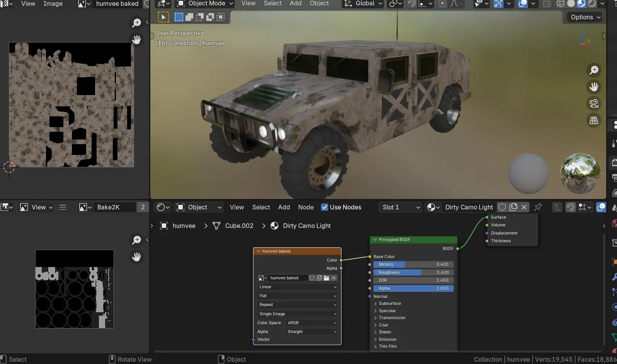Screen dimensions: 617x364
Task: Click the zoom icon in Bake2K image editor
Action: click(x=136, y=240)
